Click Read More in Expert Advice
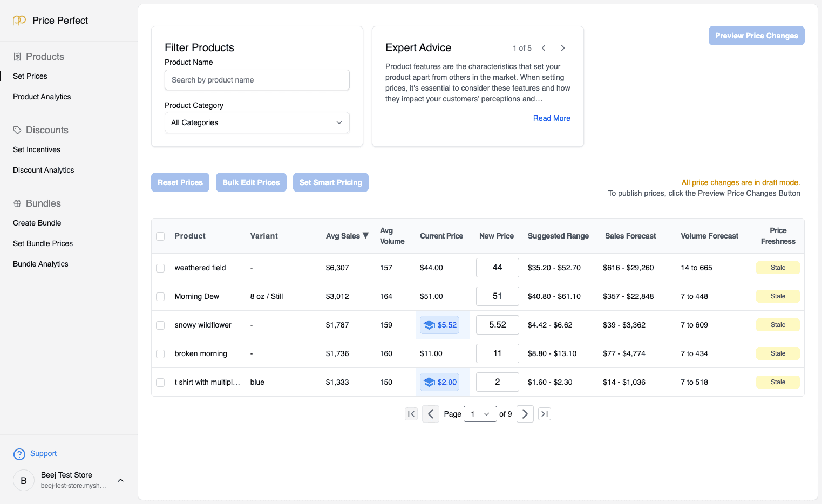822x504 pixels. pyautogui.click(x=552, y=118)
